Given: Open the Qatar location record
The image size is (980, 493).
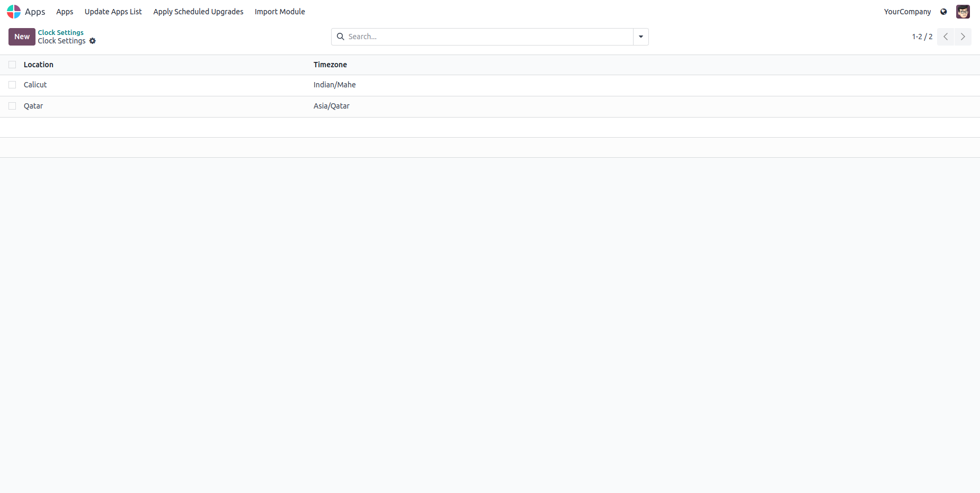Looking at the screenshot, I should 33,106.
